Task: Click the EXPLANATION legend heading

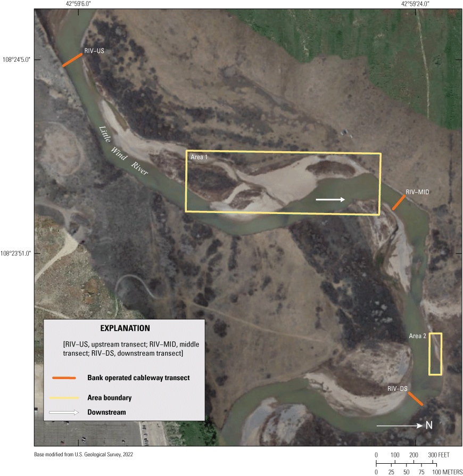Action: pos(123,328)
